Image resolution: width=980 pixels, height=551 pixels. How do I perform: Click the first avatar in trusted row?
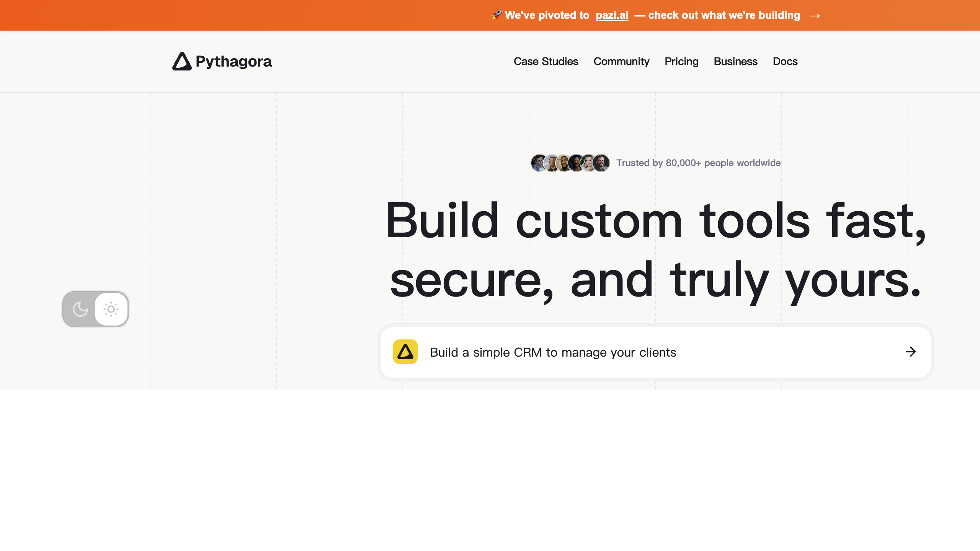(x=539, y=163)
